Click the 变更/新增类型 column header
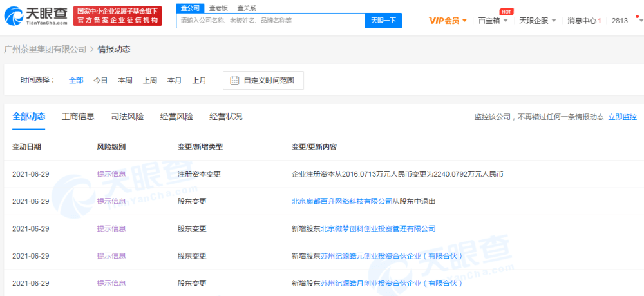This screenshot has height=296, width=644. (200, 147)
